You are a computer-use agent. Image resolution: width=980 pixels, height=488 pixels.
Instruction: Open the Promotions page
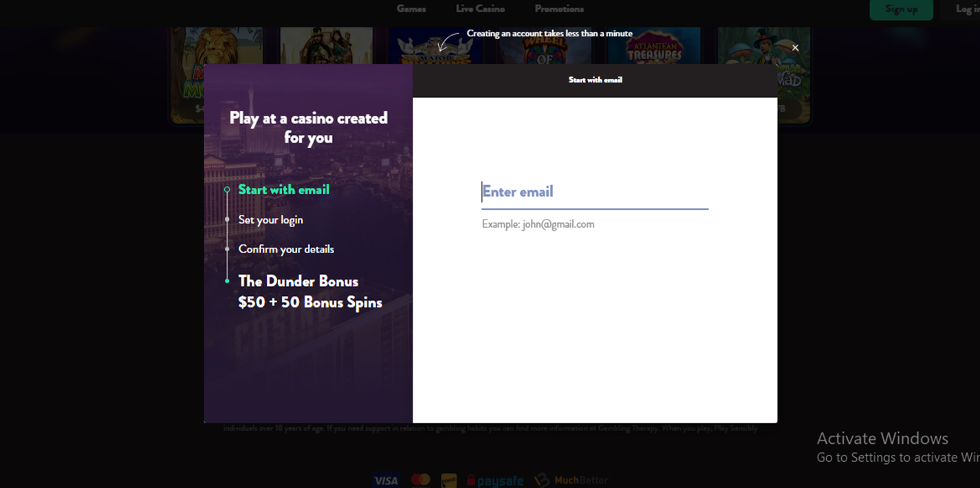pos(559,9)
